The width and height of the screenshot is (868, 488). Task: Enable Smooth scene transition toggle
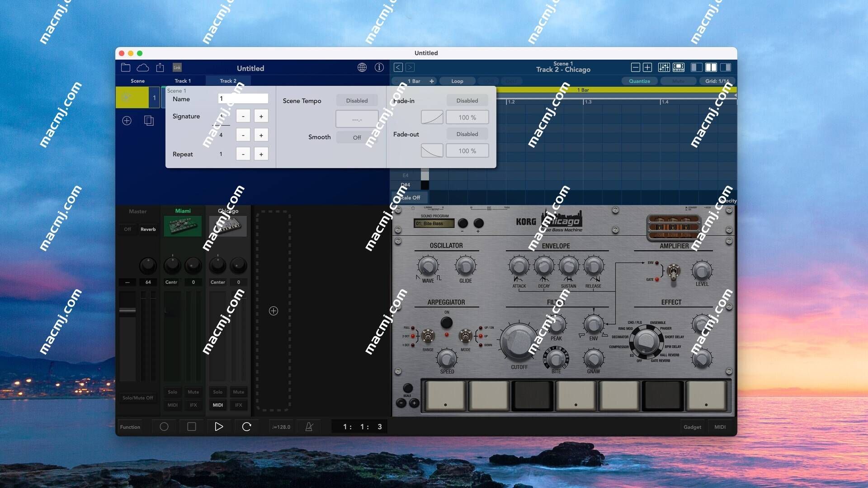click(x=357, y=137)
